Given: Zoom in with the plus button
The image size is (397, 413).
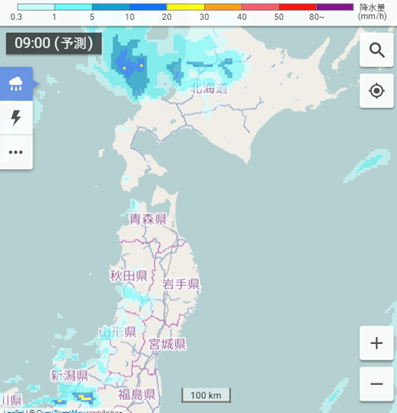Looking at the screenshot, I should point(377,343).
